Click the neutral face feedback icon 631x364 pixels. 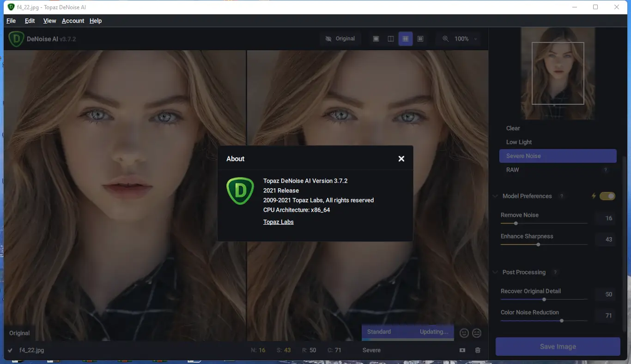477,333
